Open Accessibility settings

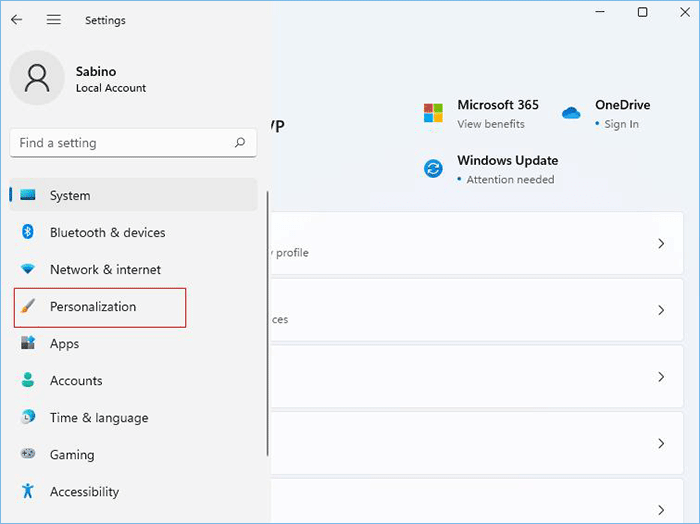click(x=84, y=492)
